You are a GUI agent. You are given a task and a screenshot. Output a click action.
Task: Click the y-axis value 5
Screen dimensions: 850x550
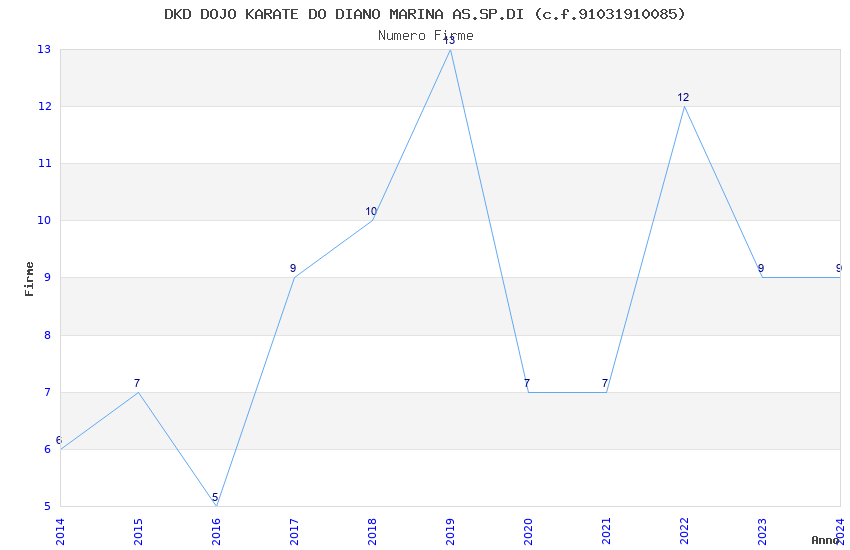point(48,506)
